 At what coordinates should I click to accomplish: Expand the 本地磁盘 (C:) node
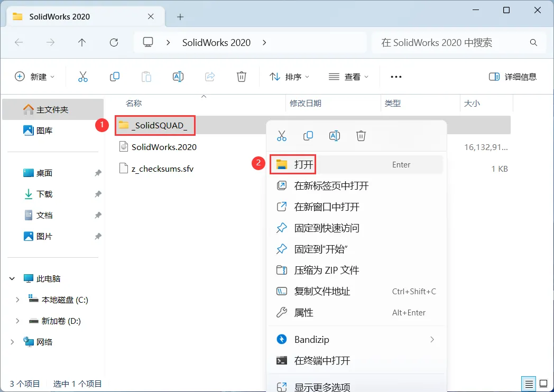[17, 300]
